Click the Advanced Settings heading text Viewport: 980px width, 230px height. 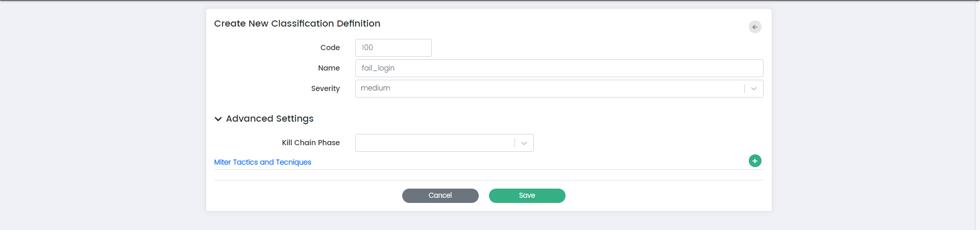(x=269, y=119)
